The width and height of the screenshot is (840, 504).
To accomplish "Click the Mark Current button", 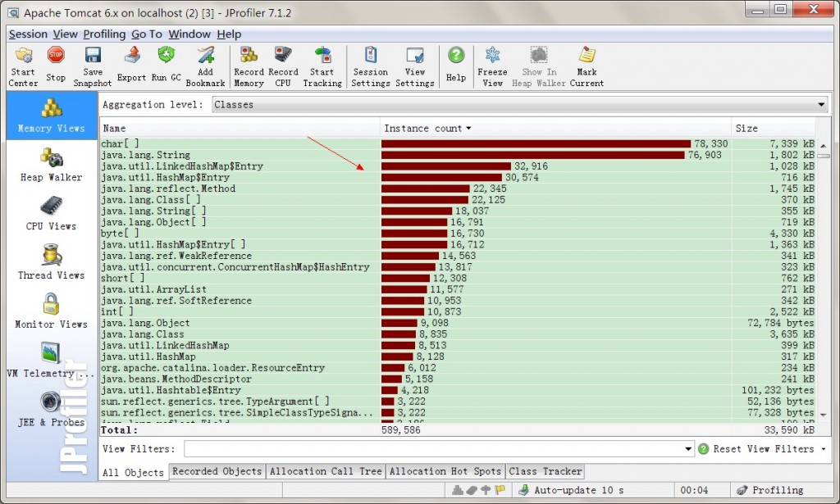I will pyautogui.click(x=587, y=61).
